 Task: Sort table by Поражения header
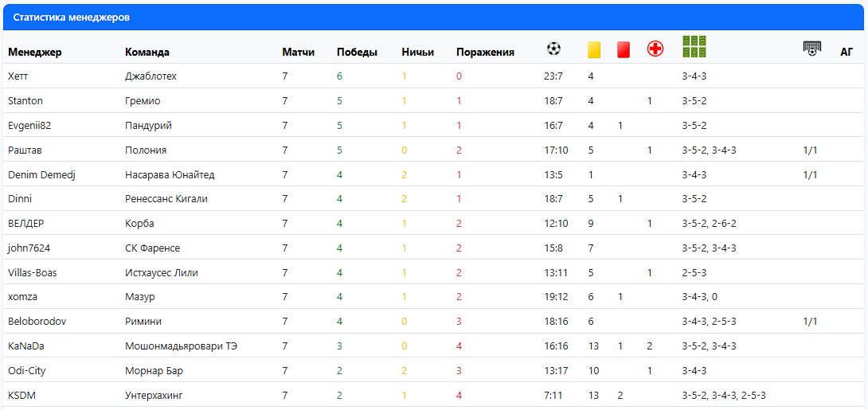click(x=485, y=53)
